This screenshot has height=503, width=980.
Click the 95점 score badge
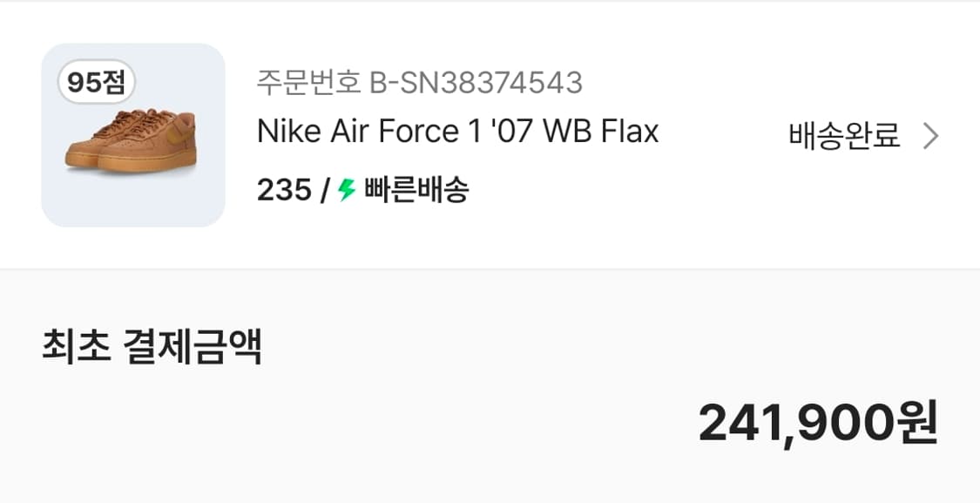pos(97,83)
